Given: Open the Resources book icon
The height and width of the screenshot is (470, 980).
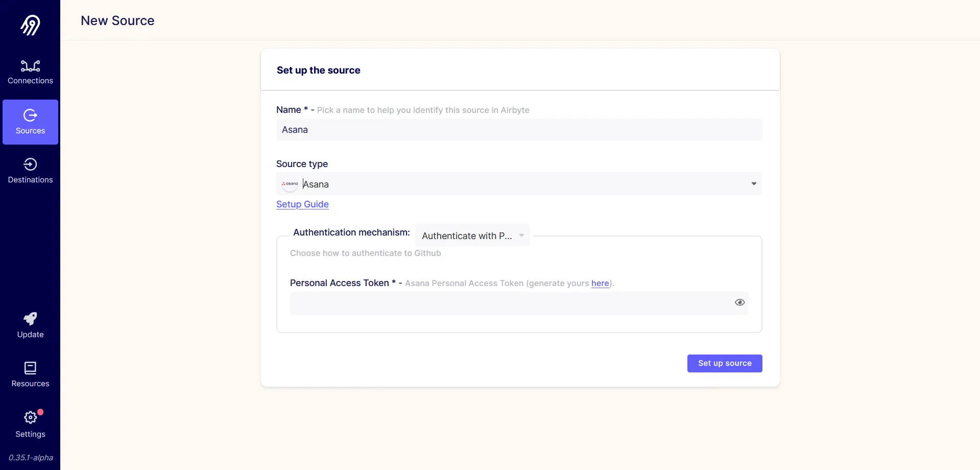Looking at the screenshot, I should pos(30,368).
